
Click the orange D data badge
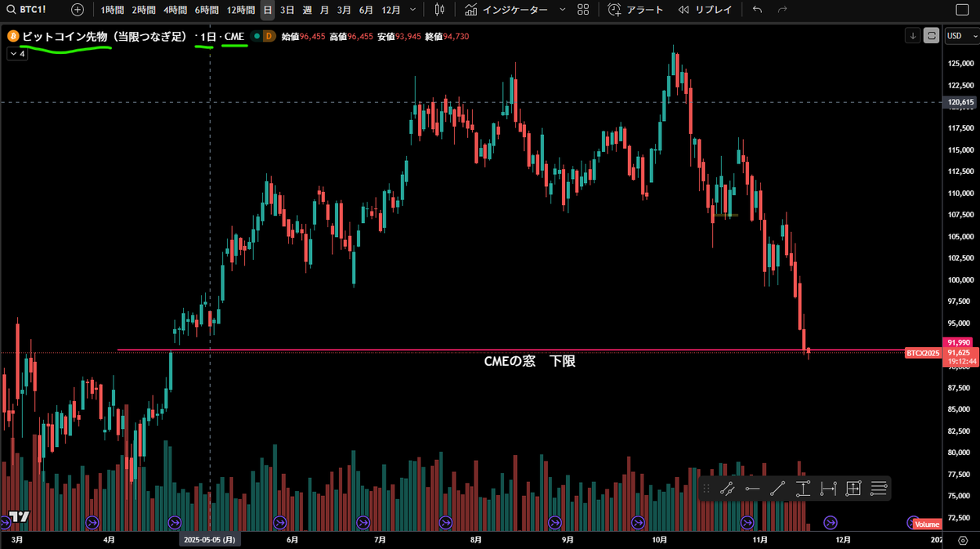tap(269, 37)
